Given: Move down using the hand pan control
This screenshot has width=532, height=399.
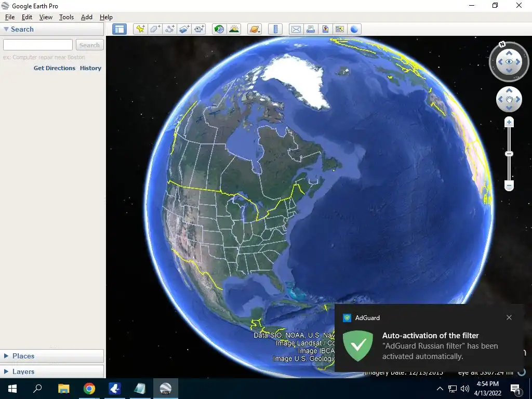Looking at the screenshot, I should pyautogui.click(x=509, y=108).
